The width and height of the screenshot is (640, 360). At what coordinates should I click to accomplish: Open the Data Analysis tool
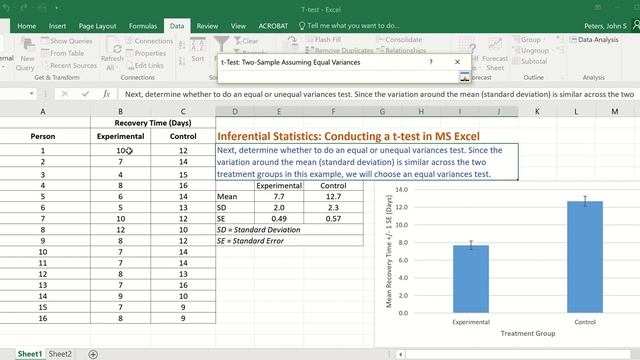point(594,40)
